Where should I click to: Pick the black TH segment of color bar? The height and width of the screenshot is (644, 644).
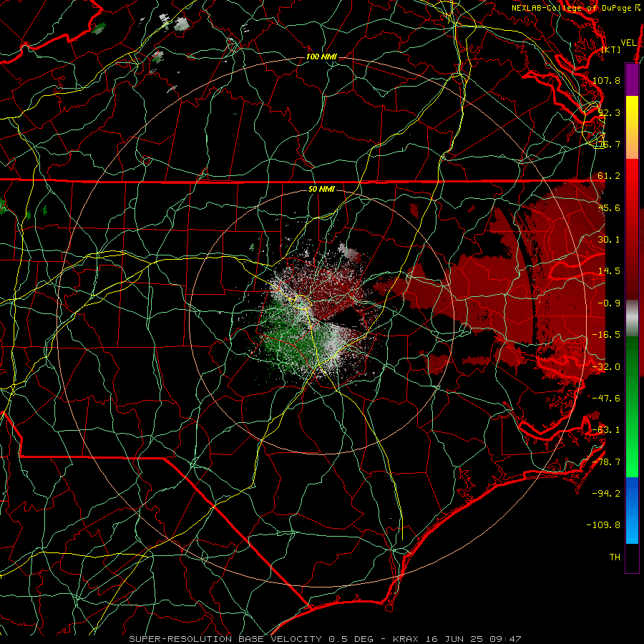coord(632,558)
